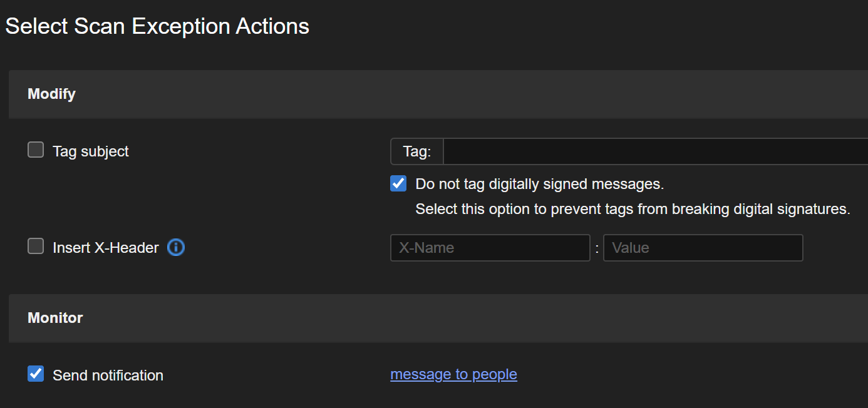Click the Tag subject label text

pyautogui.click(x=91, y=151)
